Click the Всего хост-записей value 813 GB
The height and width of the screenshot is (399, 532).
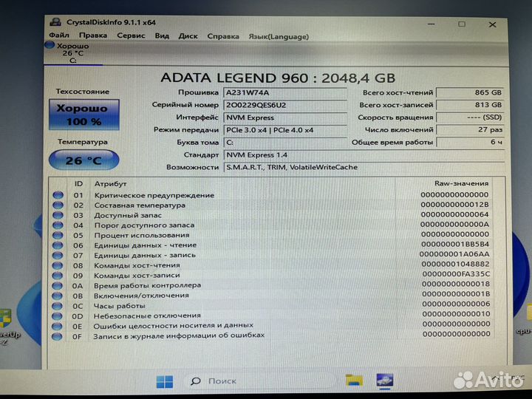470,105
